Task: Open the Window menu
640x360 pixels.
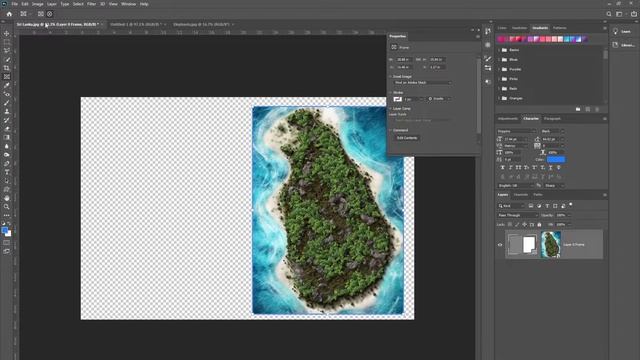Action: (128, 4)
